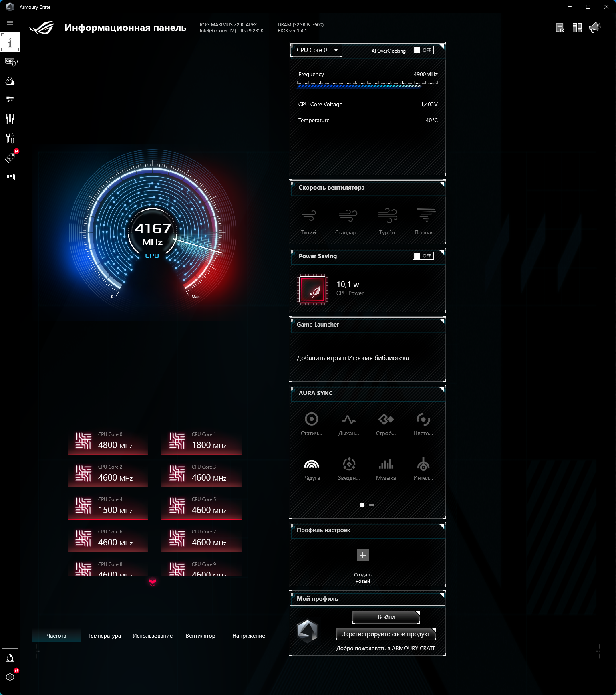
Task: Select the Радуга Aura effect
Action: (312, 469)
